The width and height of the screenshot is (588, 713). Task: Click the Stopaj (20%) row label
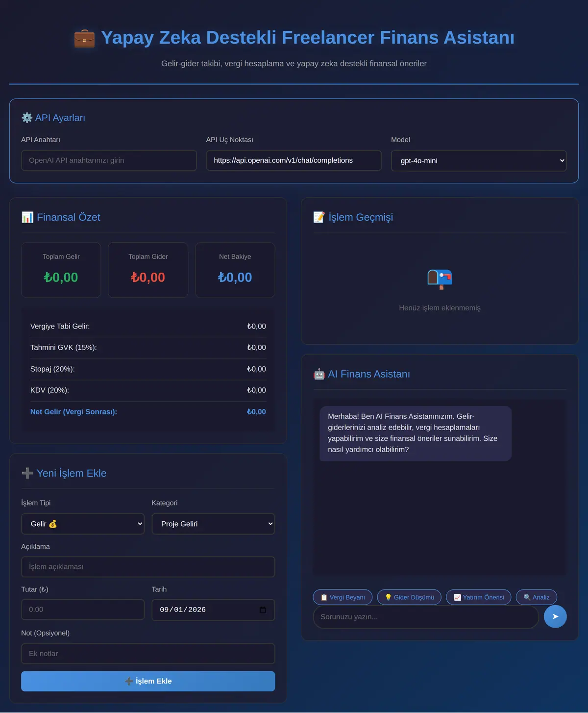tap(52, 369)
